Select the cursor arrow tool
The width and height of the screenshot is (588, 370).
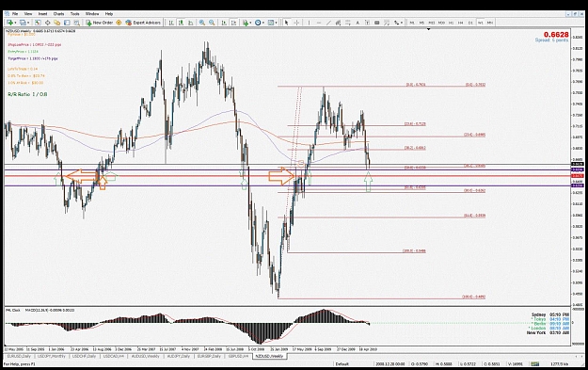pyautogui.click(x=287, y=23)
